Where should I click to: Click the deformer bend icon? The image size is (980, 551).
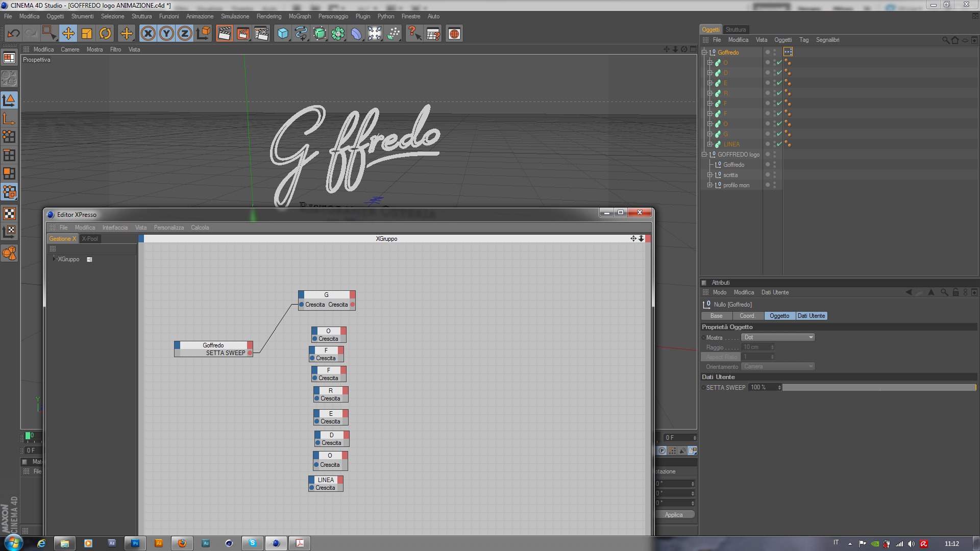pos(356,34)
